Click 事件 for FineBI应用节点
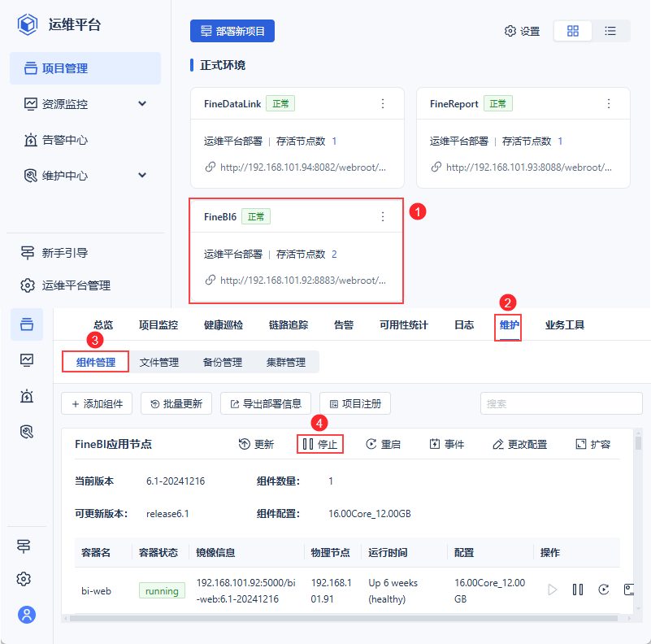Screen dimensions: 651x644 pyautogui.click(x=446, y=444)
